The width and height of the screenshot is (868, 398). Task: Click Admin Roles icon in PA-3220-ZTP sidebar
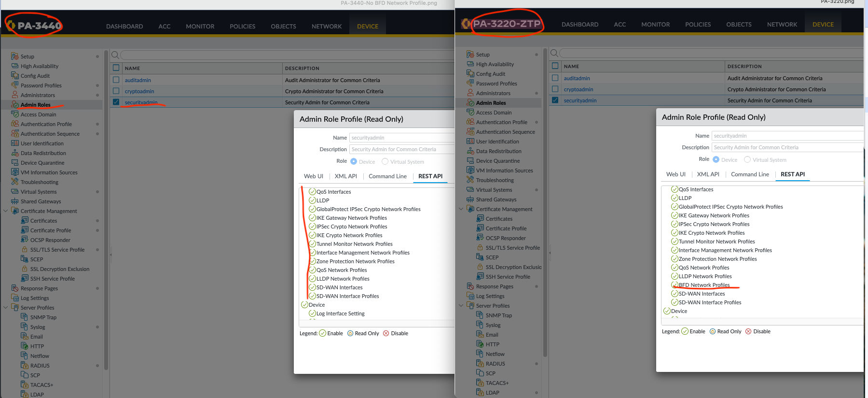[470, 103]
